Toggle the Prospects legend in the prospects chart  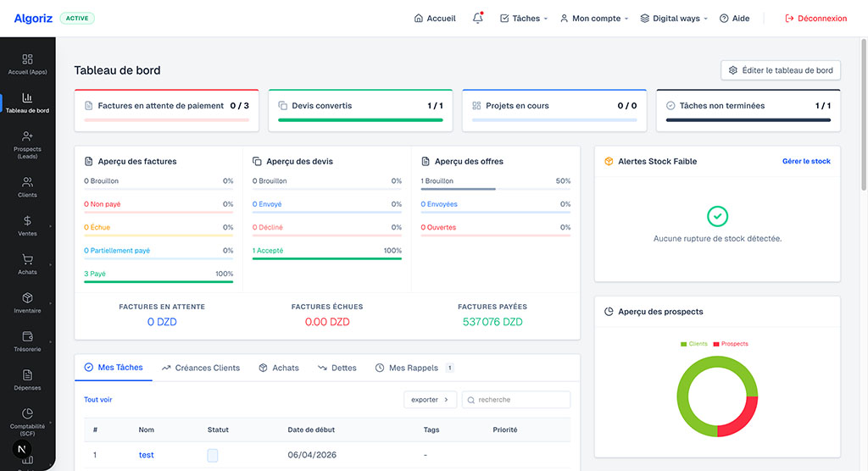(x=731, y=344)
